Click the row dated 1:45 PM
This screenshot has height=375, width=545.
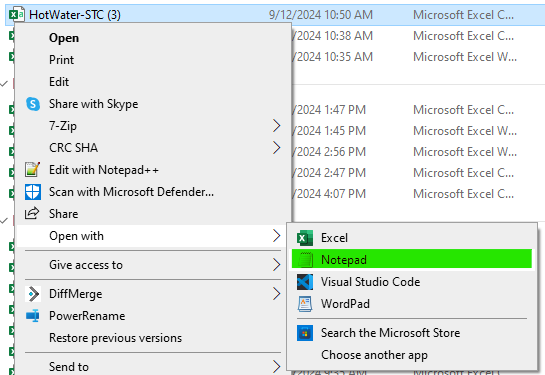point(418,131)
